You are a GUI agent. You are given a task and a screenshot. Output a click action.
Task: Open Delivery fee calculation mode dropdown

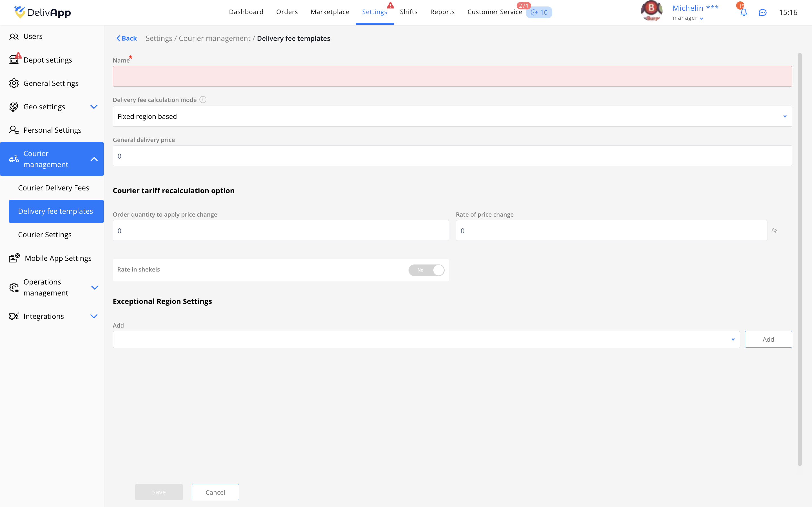point(452,116)
